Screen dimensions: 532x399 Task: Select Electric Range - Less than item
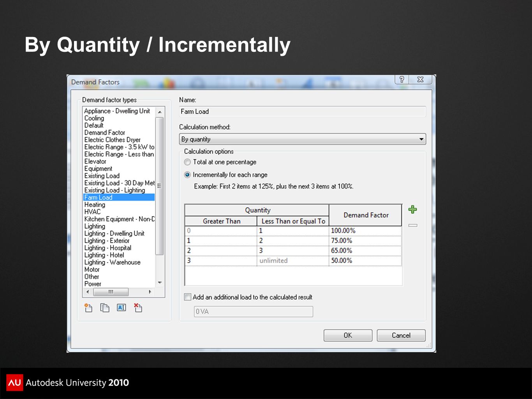[x=119, y=154]
